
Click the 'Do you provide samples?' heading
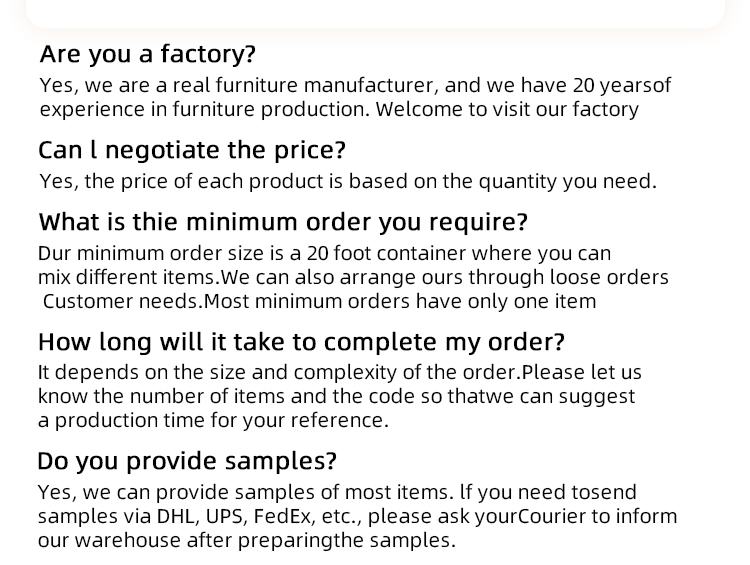click(187, 461)
